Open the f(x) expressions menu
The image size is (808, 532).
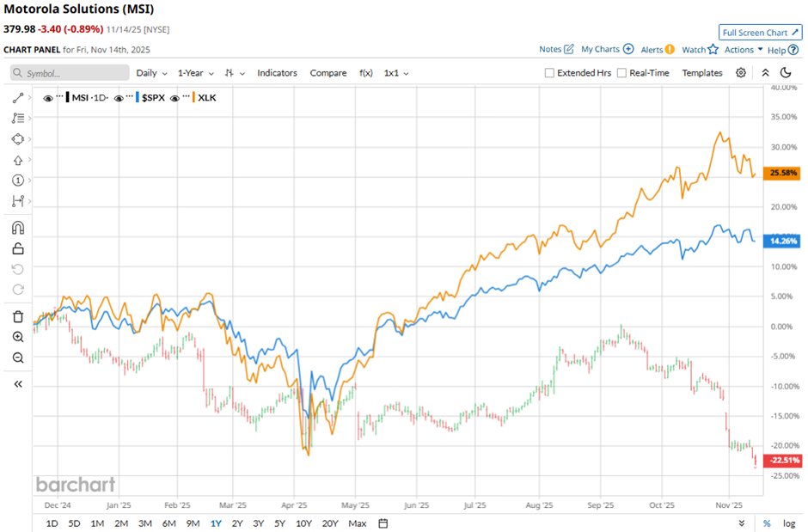[366, 73]
